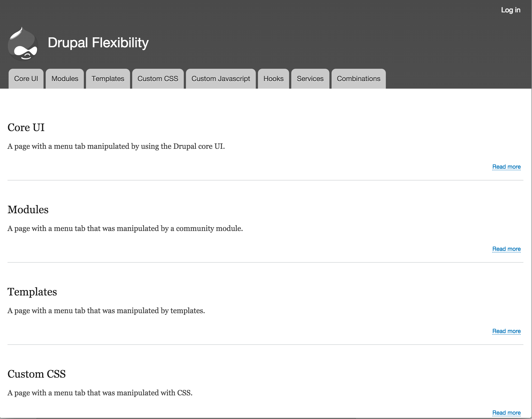Switch to the Hooks tab

273,79
